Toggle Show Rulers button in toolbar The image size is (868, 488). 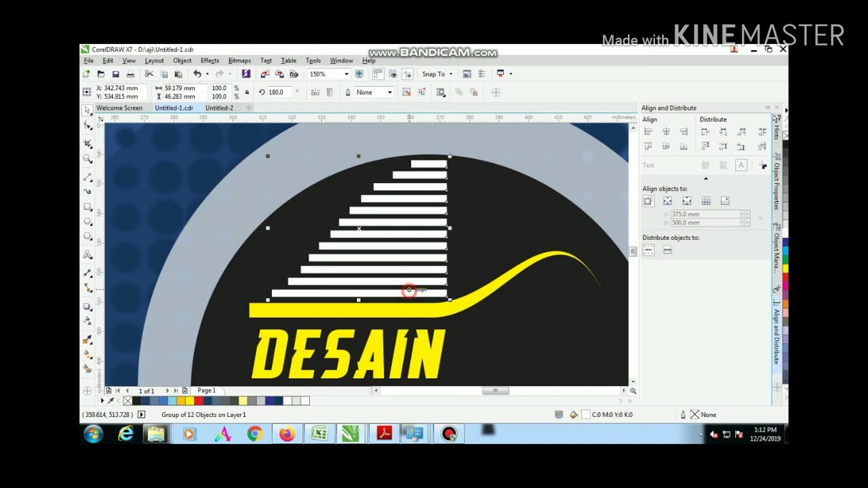coord(378,74)
